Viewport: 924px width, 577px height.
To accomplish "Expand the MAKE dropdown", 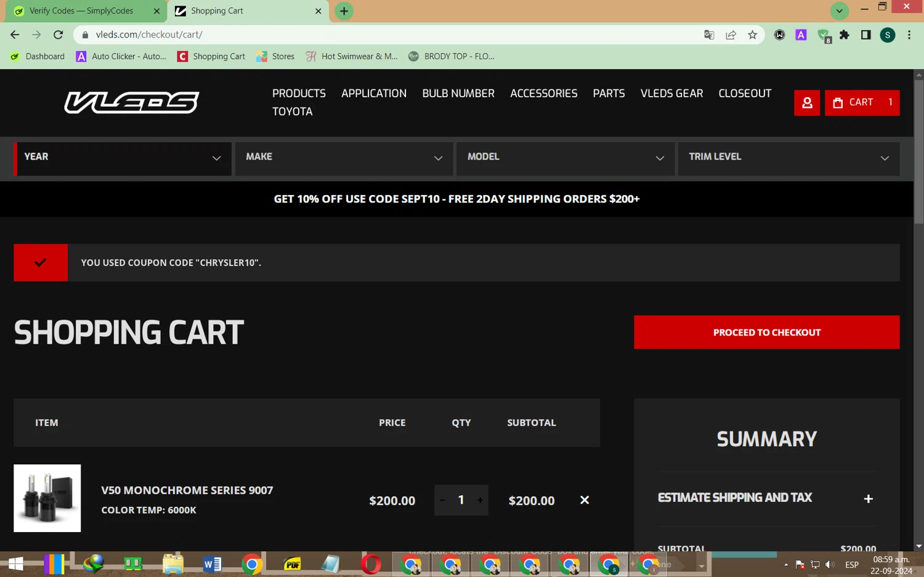I will (x=344, y=159).
